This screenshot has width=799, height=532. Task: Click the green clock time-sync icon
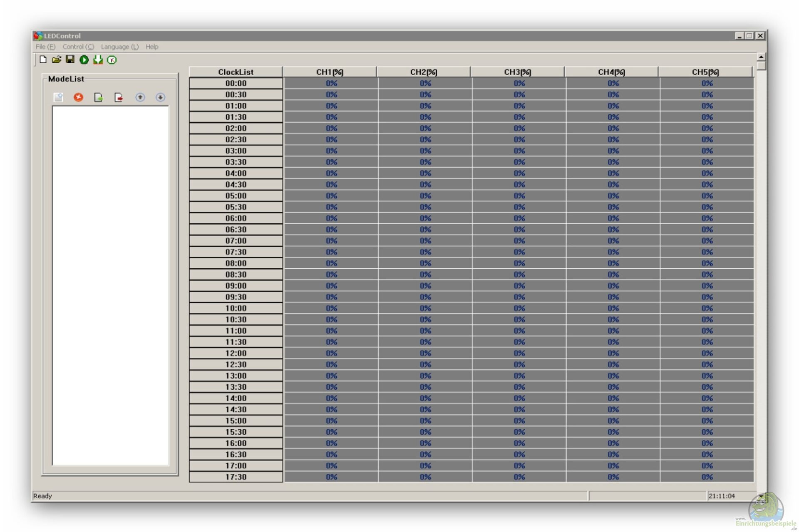click(112, 60)
